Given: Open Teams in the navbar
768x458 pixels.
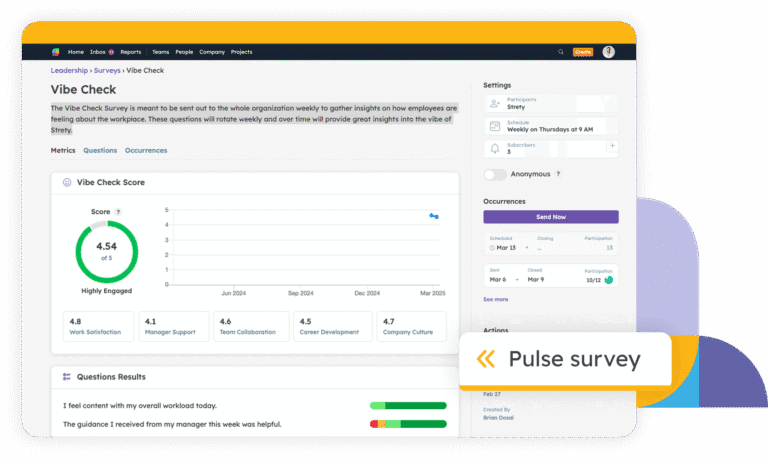Looking at the screenshot, I should [160, 52].
